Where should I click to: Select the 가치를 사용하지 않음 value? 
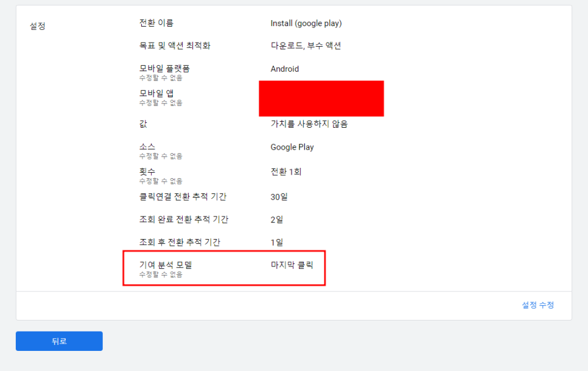[x=309, y=124]
